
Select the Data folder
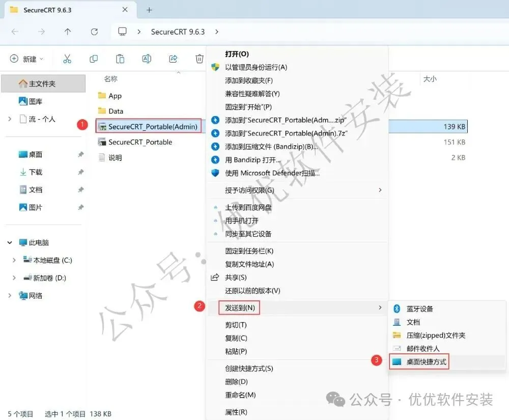point(110,111)
